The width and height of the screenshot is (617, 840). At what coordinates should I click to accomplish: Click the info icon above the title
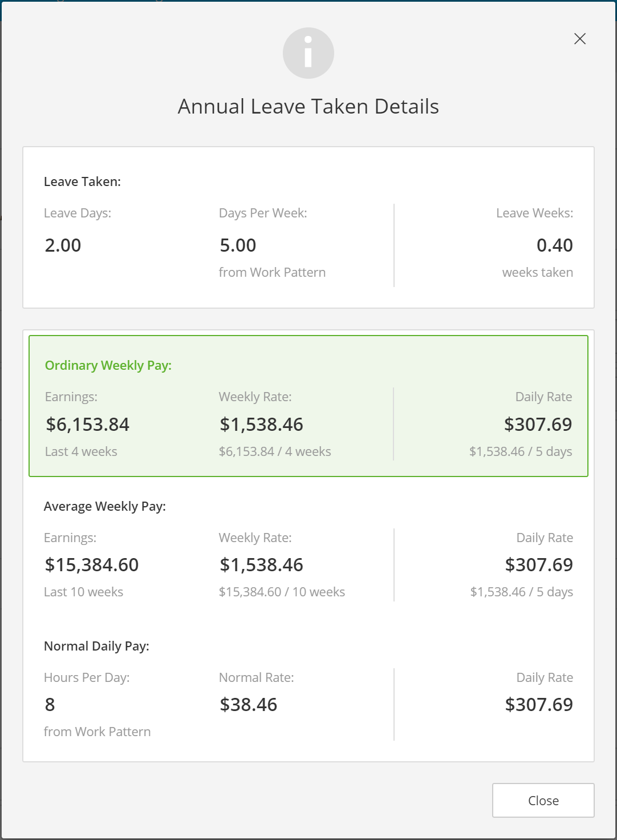308,53
